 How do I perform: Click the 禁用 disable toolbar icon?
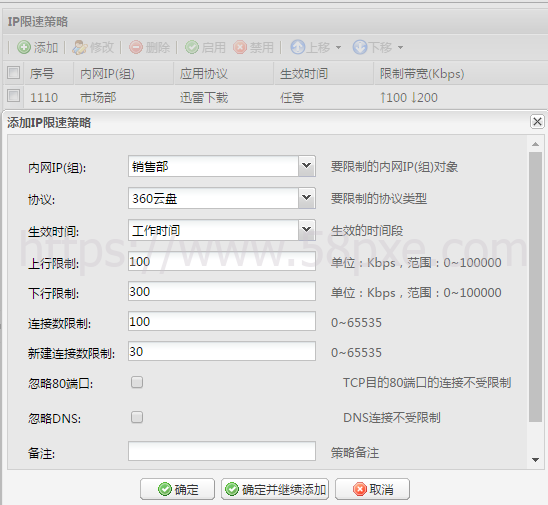(x=240, y=47)
